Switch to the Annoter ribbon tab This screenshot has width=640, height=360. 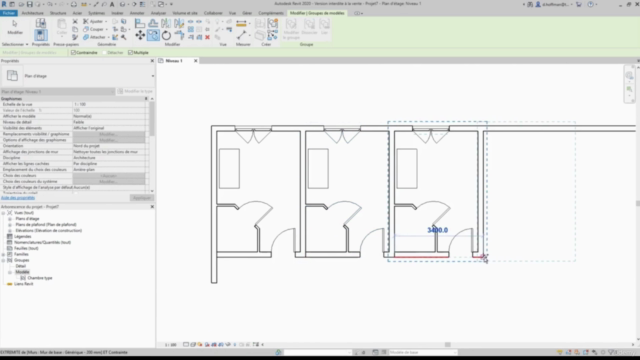[x=137, y=13]
